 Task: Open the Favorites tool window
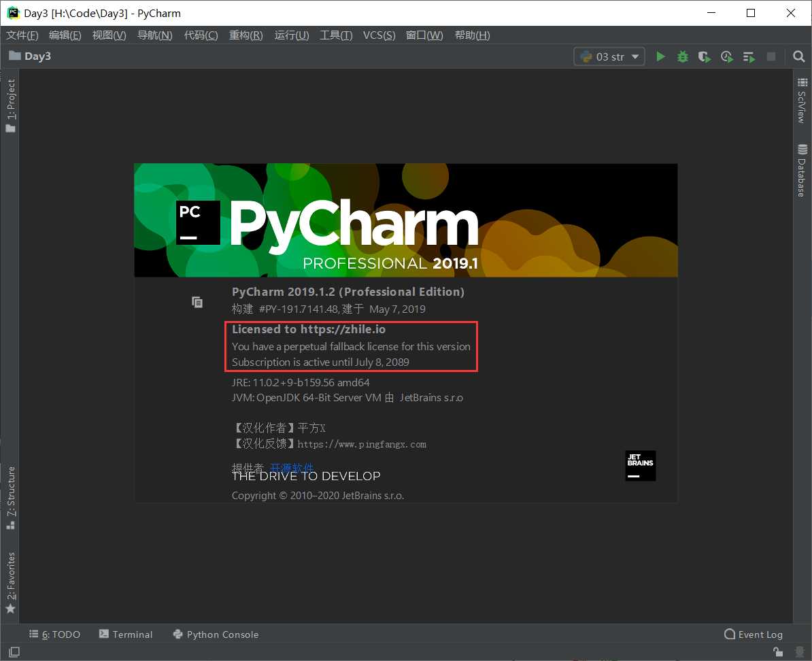coord(10,583)
